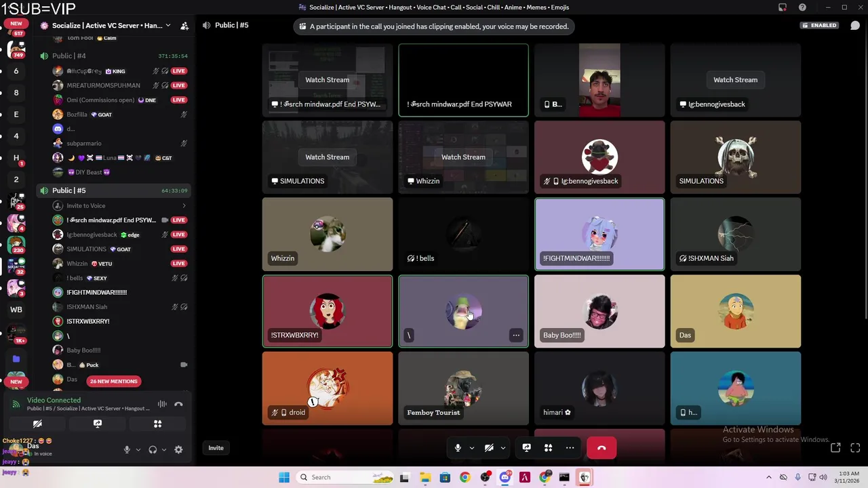The height and width of the screenshot is (488, 868).
Task: Toggle mute in the call control bar
Action: point(458,448)
